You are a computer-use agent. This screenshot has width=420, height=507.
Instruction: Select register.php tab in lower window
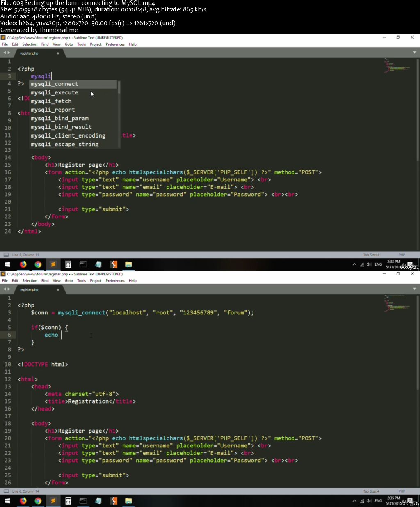[39, 290]
